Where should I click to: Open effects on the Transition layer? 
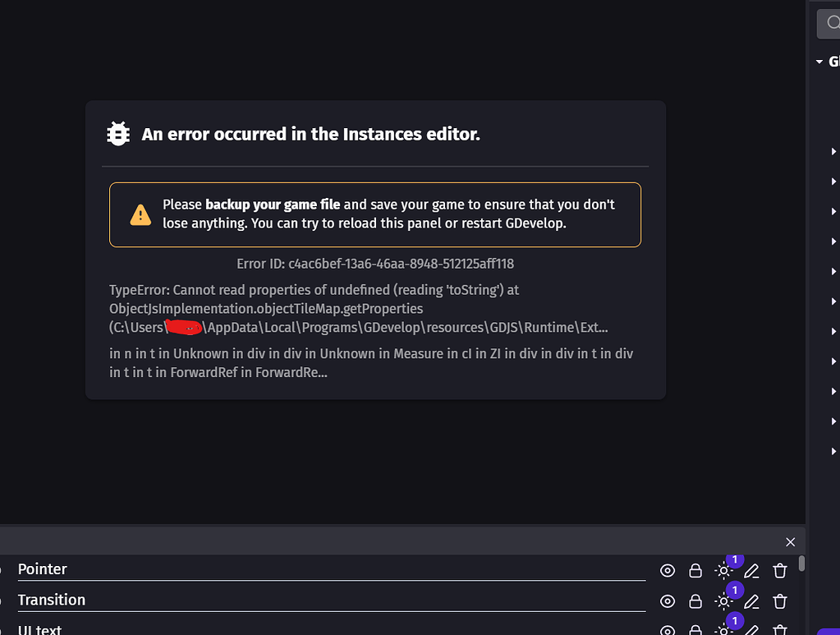[x=723, y=601]
